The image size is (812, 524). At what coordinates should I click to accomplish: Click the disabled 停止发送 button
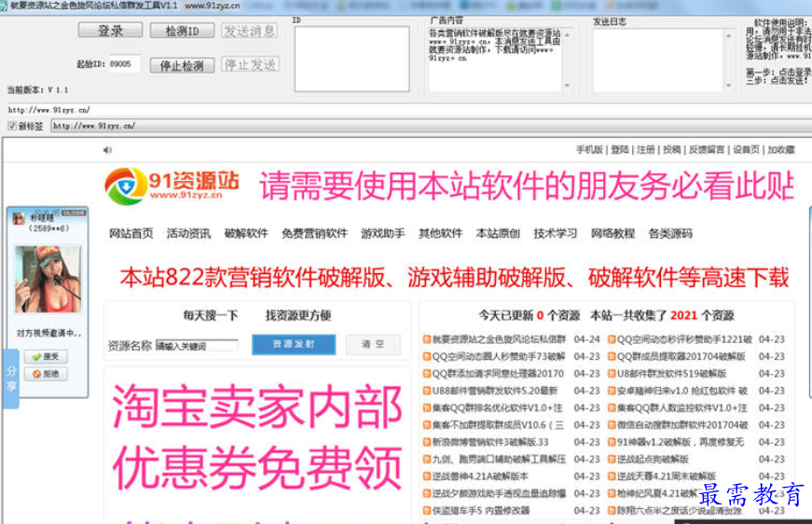point(251,64)
